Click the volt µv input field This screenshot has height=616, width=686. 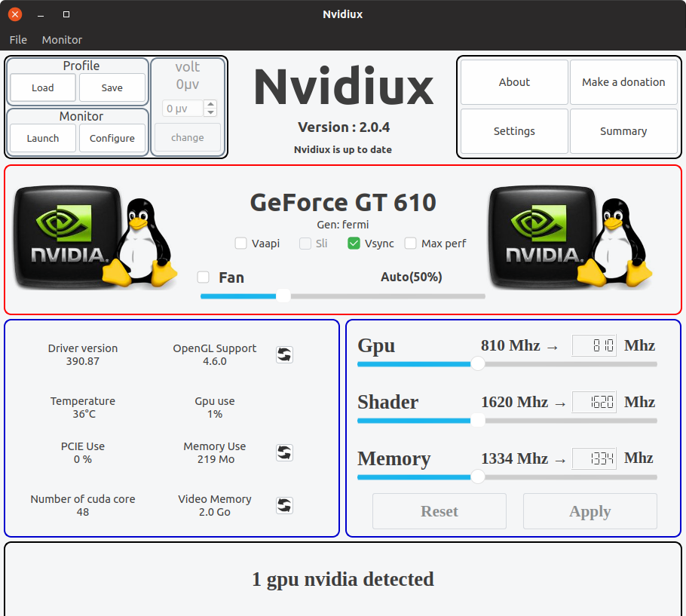click(183, 109)
